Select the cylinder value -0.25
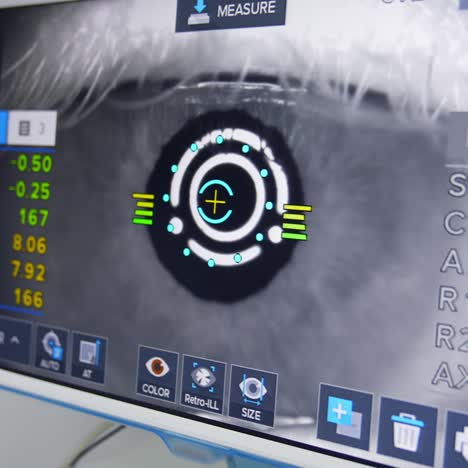Screen dimensions: 468x468 coord(30,190)
